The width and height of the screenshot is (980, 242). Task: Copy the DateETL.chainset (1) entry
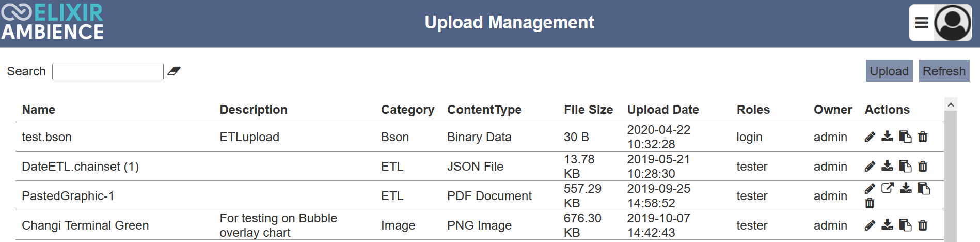pyautogui.click(x=905, y=167)
